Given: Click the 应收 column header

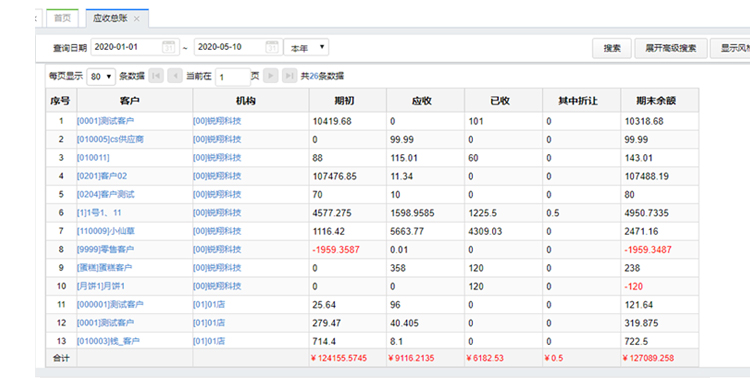Looking at the screenshot, I should click(425, 100).
